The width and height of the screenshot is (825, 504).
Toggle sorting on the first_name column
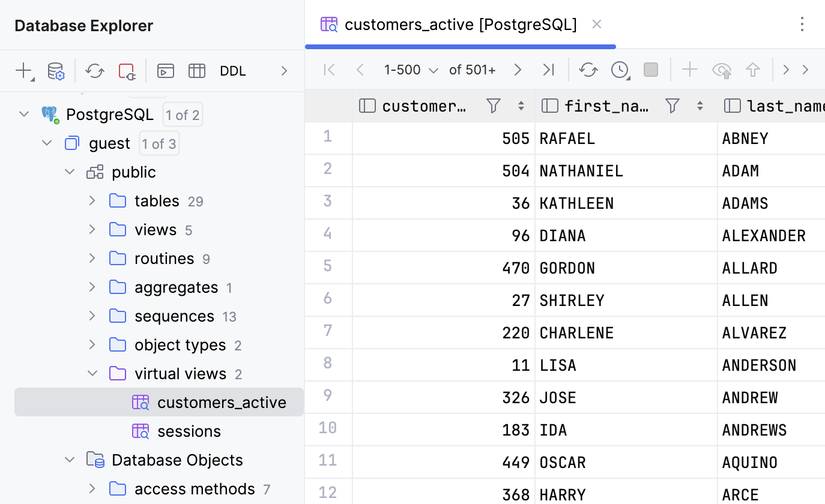(x=699, y=106)
